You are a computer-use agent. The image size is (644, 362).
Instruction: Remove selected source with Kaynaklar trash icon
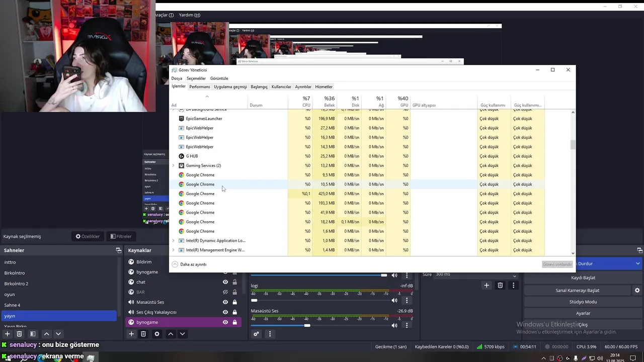143,334
